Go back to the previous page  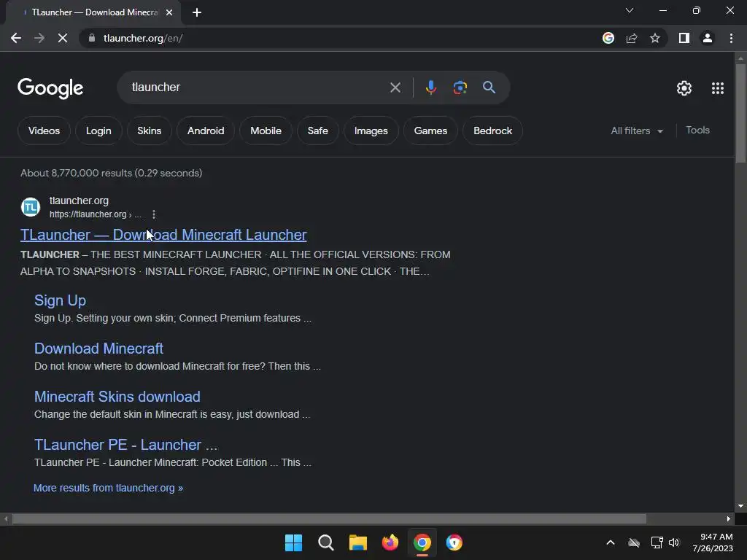coord(16,38)
